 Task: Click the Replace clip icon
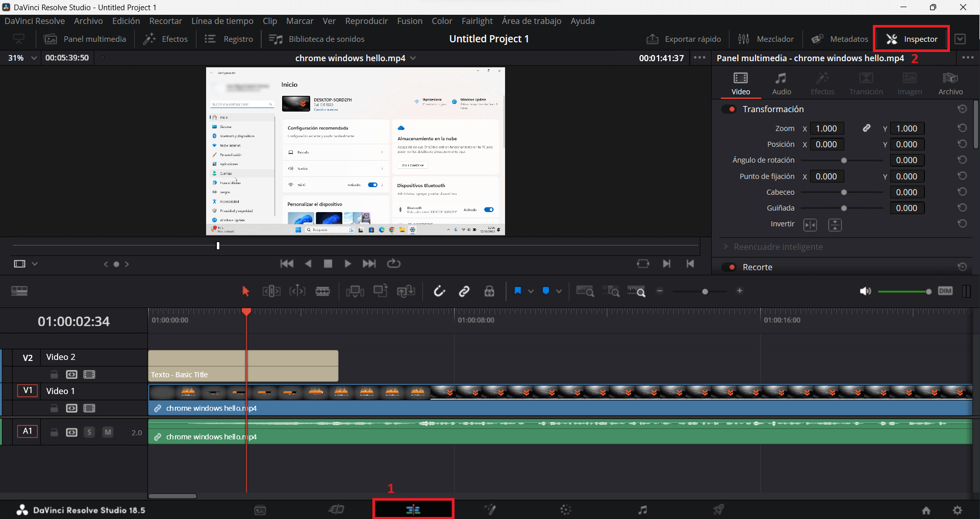click(407, 291)
